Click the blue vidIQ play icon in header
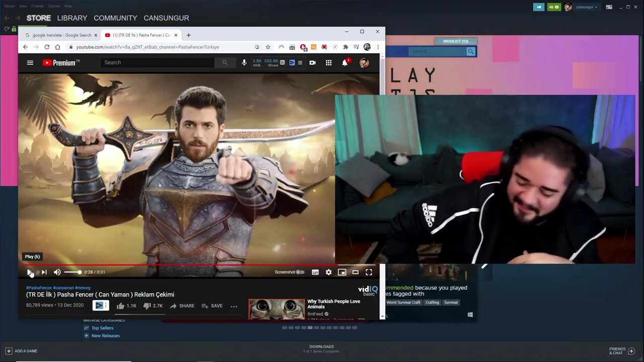Screen dimensions: 644x362 (292, 62)
